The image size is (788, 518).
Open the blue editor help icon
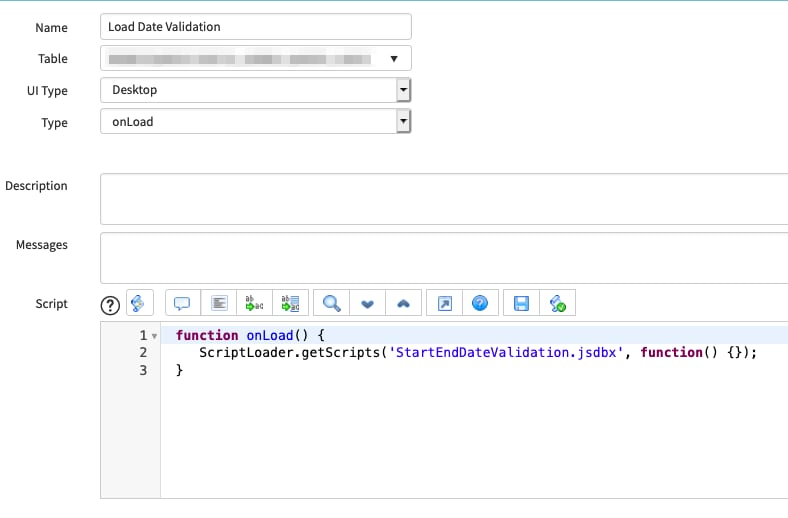coord(479,303)
